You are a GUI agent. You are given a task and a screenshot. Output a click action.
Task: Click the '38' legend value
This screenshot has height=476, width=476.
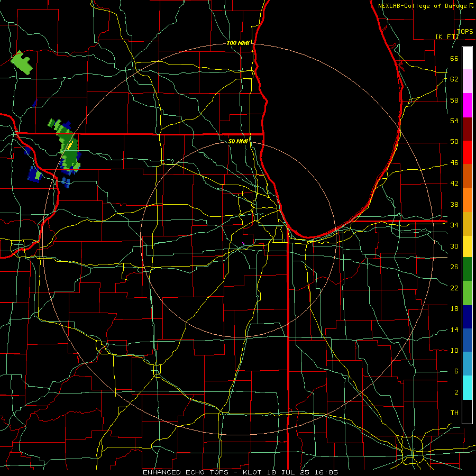(x=454, y=204)
